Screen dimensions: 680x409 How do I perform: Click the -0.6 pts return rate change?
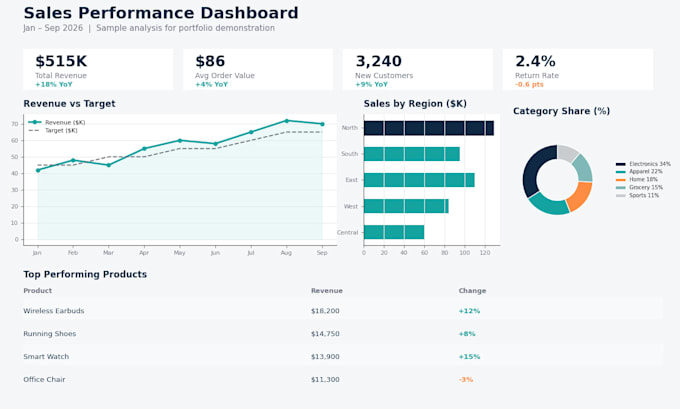[x=529, y=85]
